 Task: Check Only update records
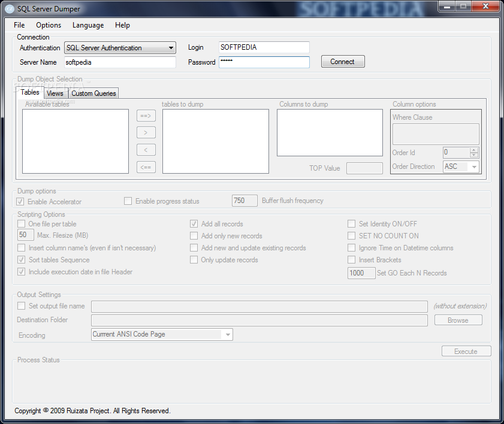(x=194, y=260)
